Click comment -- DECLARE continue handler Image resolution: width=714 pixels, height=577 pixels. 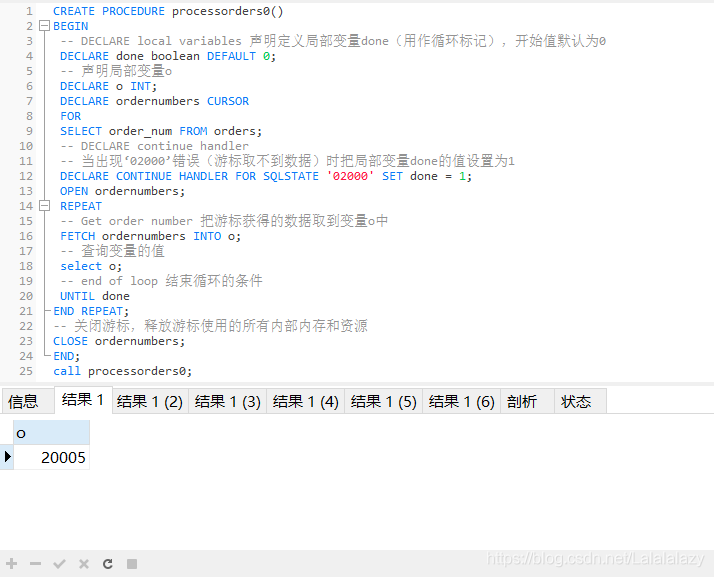click(x=154, y=146)
